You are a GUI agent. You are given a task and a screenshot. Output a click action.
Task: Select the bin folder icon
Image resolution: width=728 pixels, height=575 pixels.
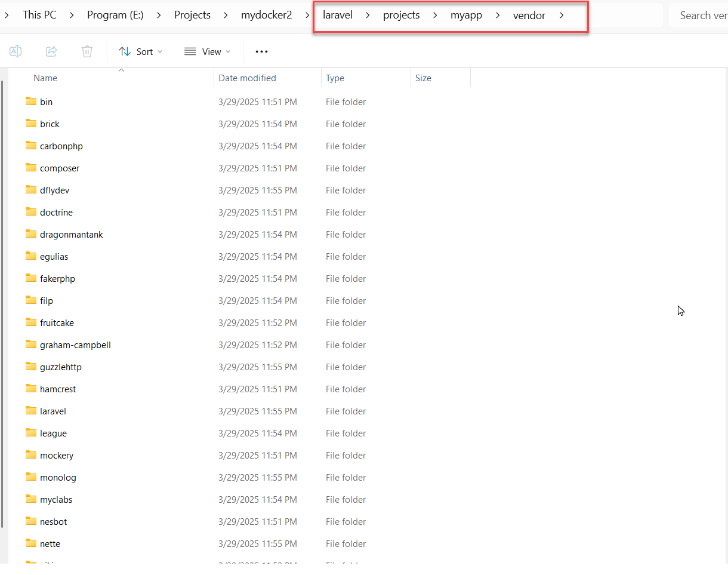pos(31,102)
